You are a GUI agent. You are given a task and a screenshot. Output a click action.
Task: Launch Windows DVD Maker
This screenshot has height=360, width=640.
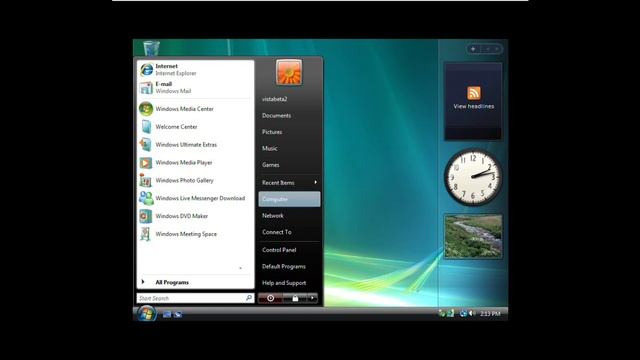[195, 216]
